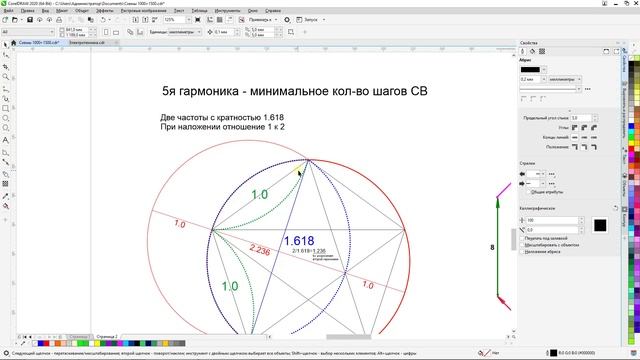This screenshot has width=640, height=360.
Task: Toggle the Общие атрибуты checkbox
Action: coord(529,192)
